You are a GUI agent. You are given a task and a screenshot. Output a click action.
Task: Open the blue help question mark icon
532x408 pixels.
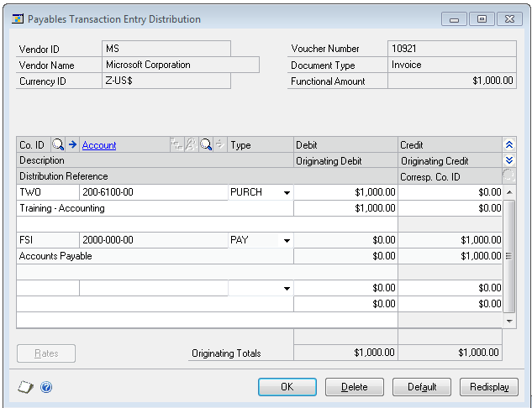tap(46, 387)
